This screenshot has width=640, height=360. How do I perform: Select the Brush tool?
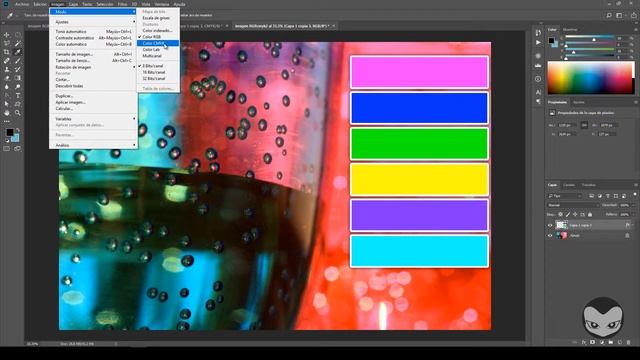(18, 61)
